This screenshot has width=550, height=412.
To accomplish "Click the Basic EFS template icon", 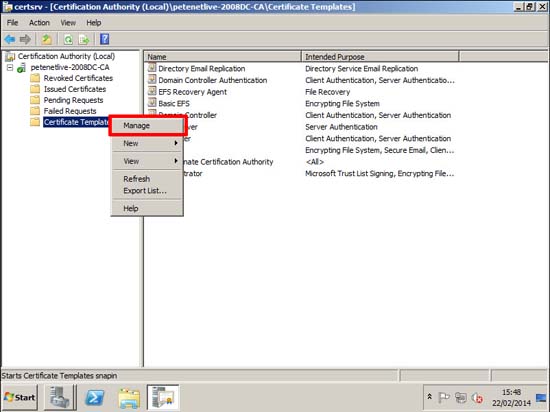I will 152,103.
